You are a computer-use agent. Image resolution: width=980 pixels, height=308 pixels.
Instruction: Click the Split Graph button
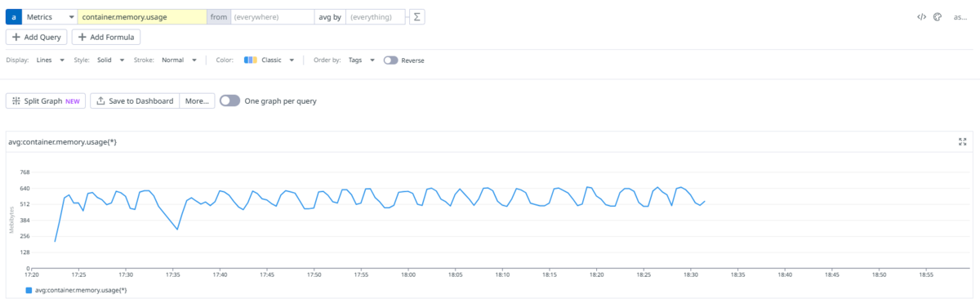[x=46, y=100]
